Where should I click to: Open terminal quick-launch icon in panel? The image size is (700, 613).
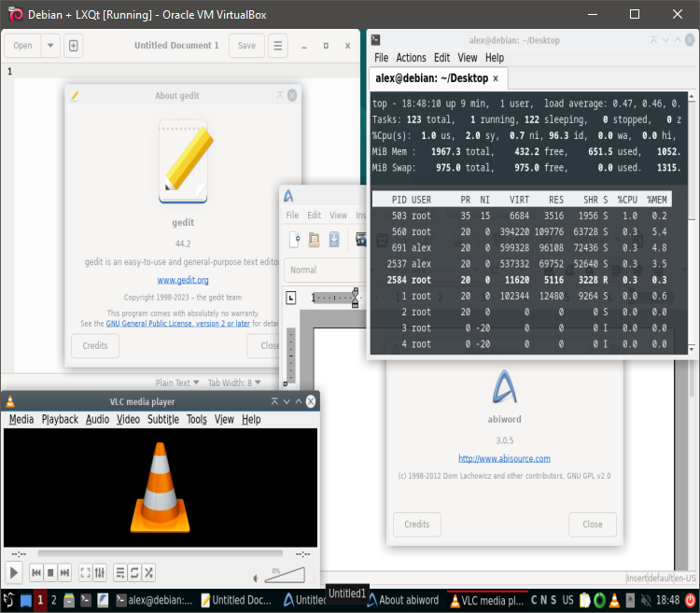click(x=86, y=601)
